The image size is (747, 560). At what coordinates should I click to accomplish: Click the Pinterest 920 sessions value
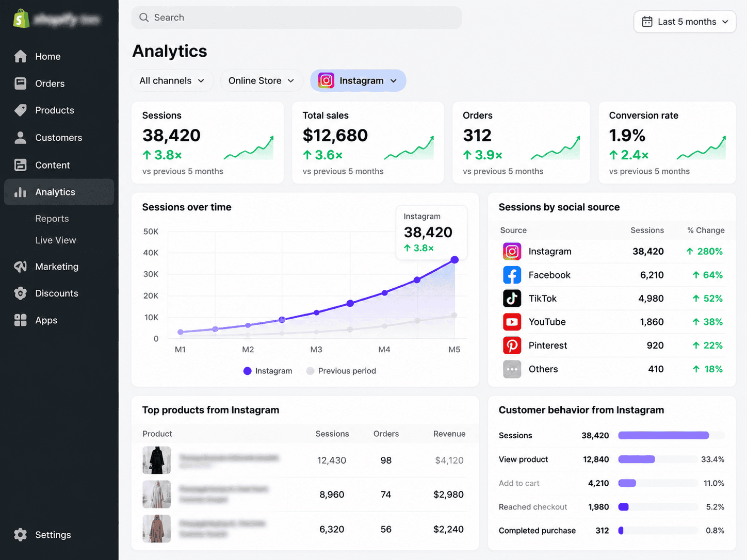(655, 345)
